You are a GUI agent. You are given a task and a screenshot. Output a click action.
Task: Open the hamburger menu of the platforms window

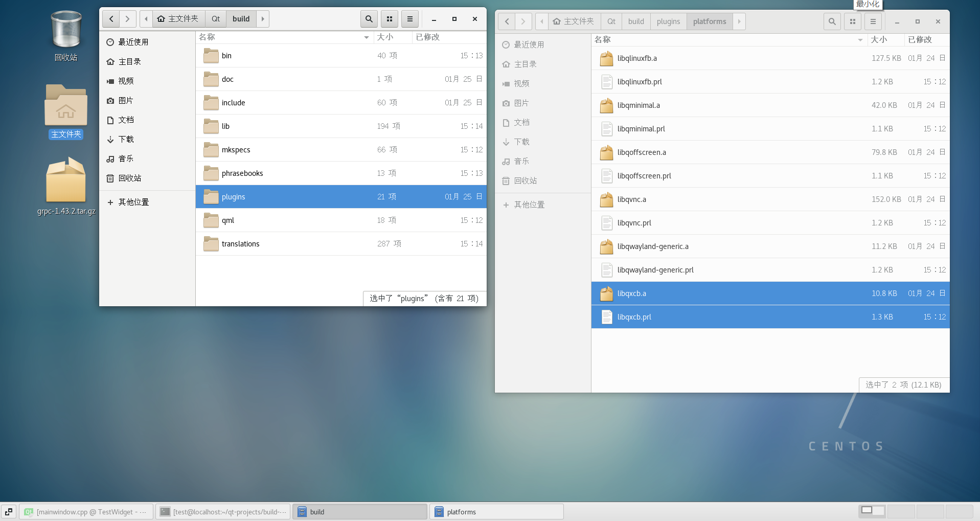click(873, 21)
